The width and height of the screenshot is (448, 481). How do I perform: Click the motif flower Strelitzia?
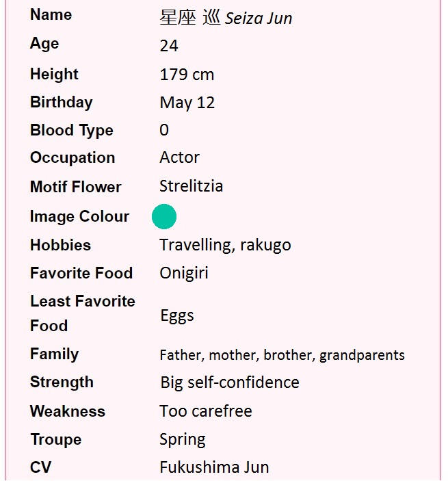coord(191,186)
